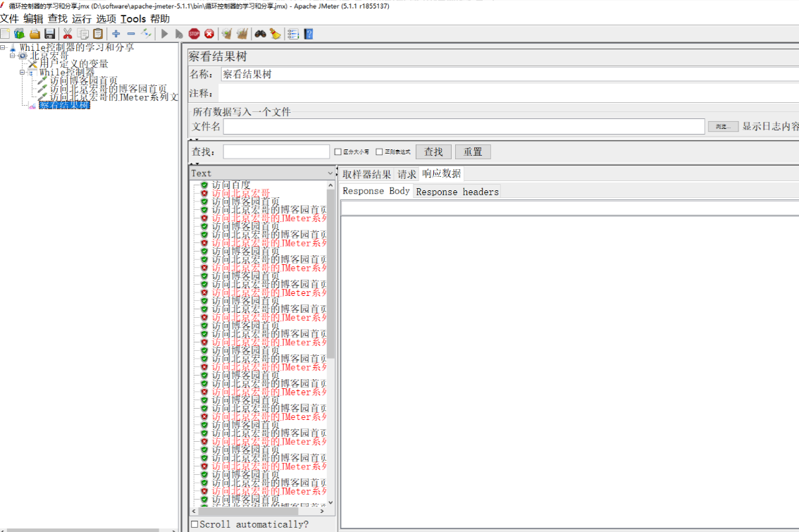Select 访问博客园首页 sampler in test plan tree
The image size is (799, 532).
coord(84,80)
